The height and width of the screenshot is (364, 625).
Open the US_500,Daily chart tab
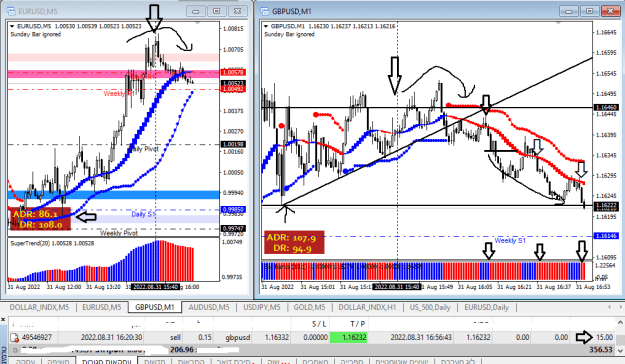tap(430, 307)
